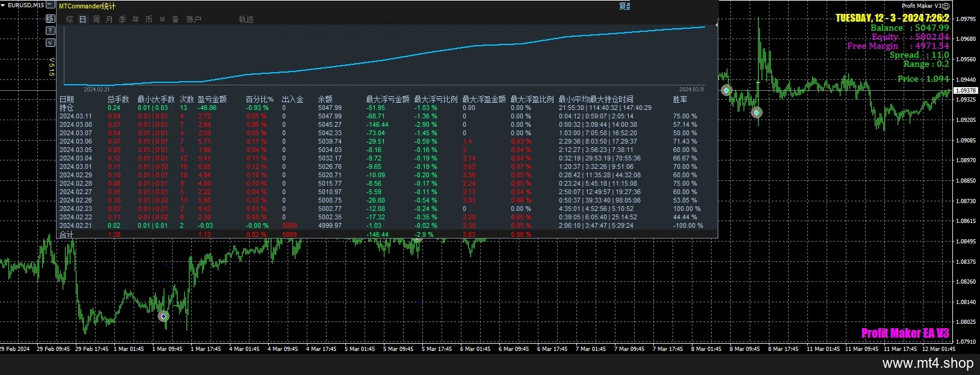Viewport: 980px width, 375px height.
Task: Select the 2024.02.21 row date
Action: pos(76,225)
